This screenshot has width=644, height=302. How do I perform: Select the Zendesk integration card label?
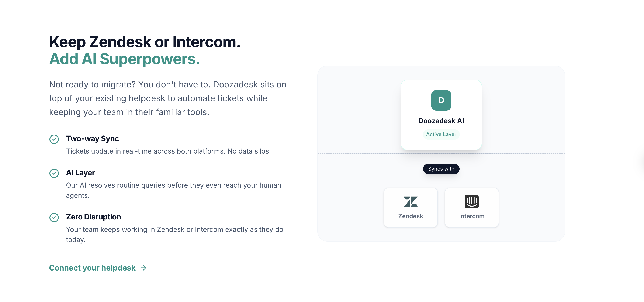411,216
